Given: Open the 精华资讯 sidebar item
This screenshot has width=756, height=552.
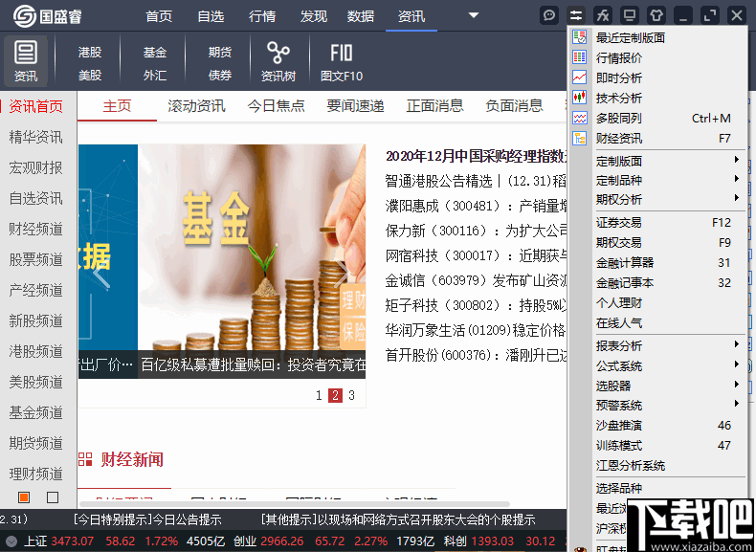Looking at the screenshot, I should click(x=36, y=137).
